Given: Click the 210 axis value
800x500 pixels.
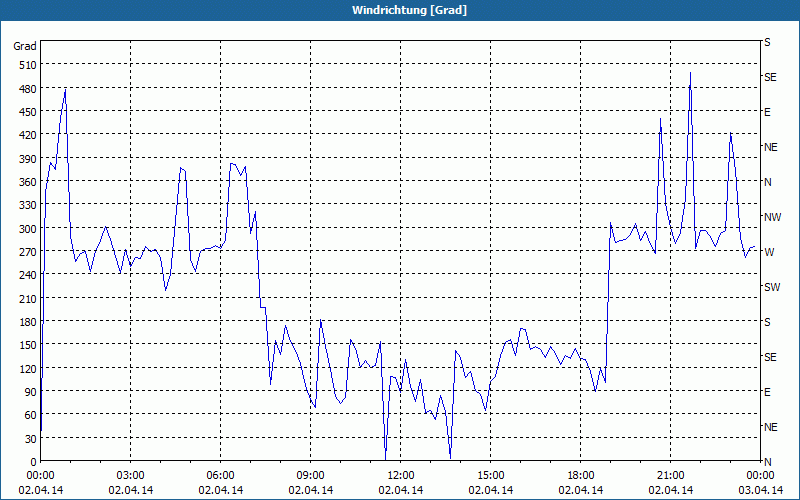Looking at the screenshot, I should click(x=29, y=298).
